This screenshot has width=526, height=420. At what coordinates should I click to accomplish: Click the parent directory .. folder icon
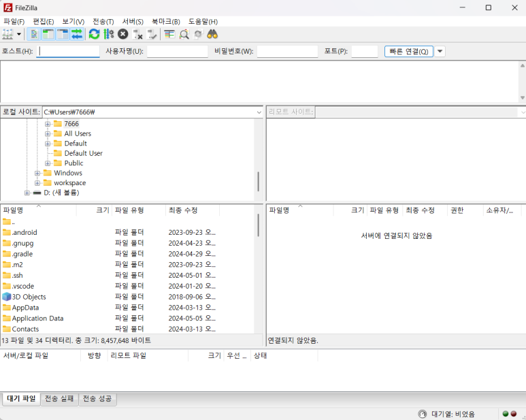(x=7, y=221)
